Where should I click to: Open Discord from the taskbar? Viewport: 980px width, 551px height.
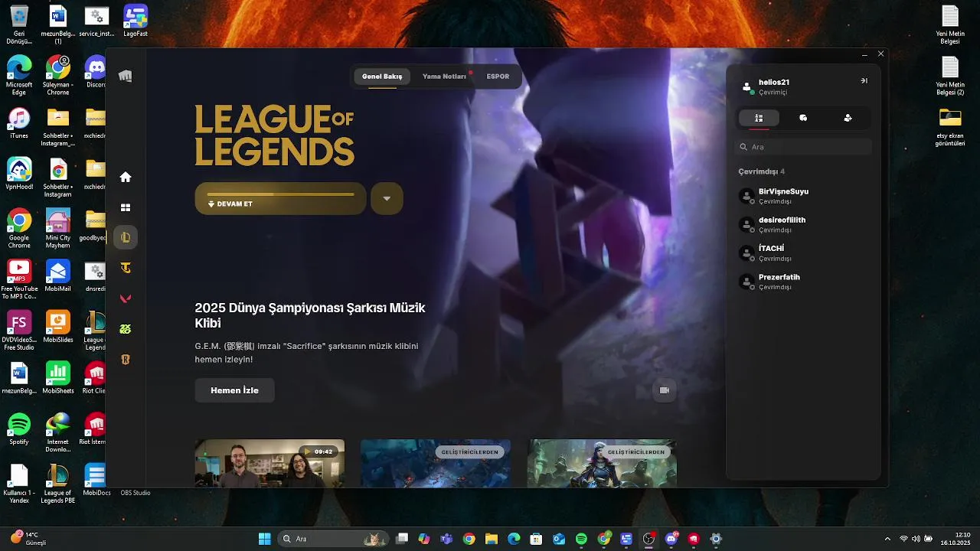pos(672,539)
